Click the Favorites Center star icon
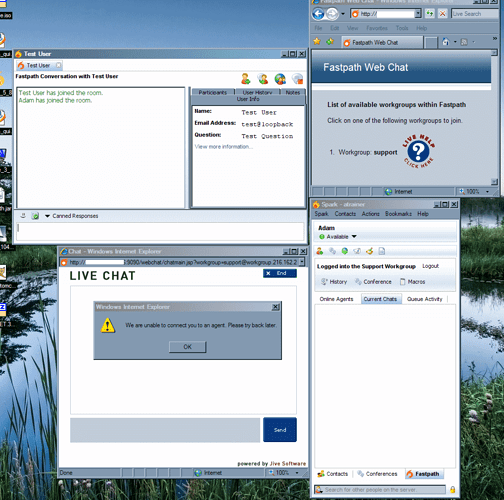 (x=317, y=41)
